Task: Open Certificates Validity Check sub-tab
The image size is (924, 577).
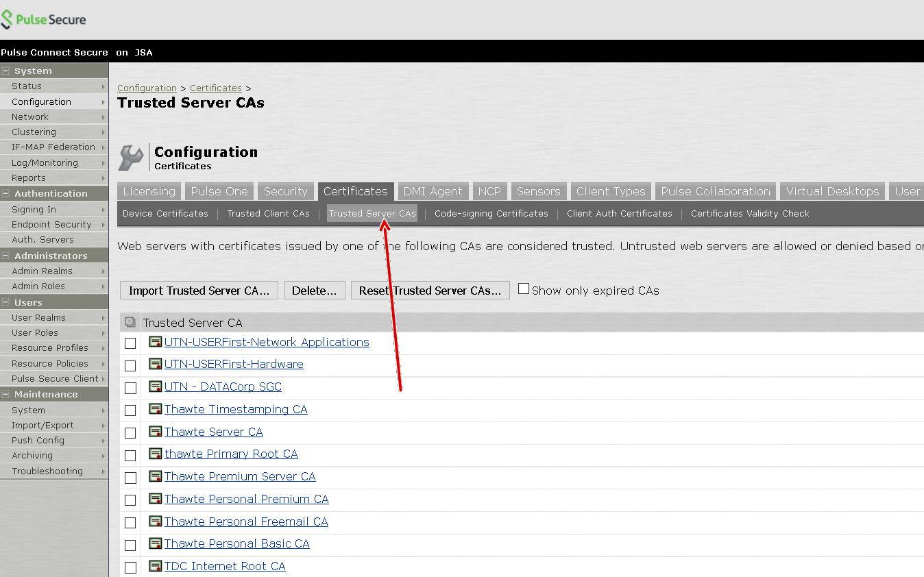Action: point(750,213)
